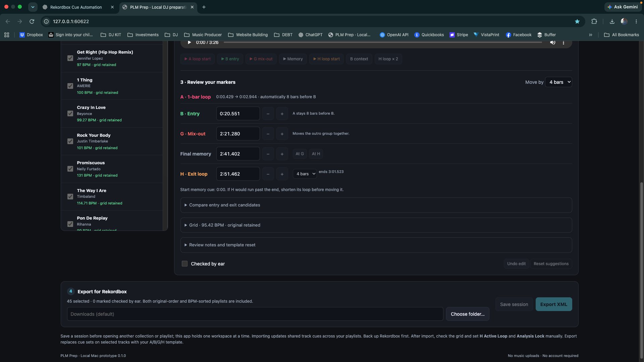Mute the audio player volume

[552, 42]
